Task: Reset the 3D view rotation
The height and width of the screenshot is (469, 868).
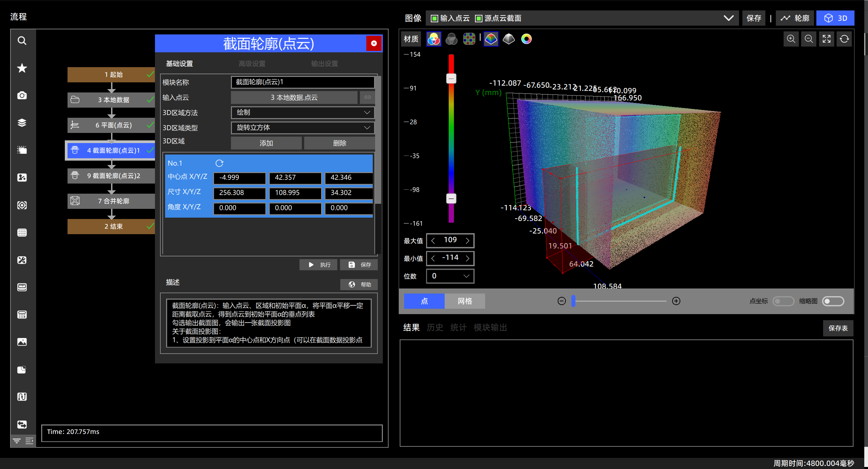Action: (844, 39)
